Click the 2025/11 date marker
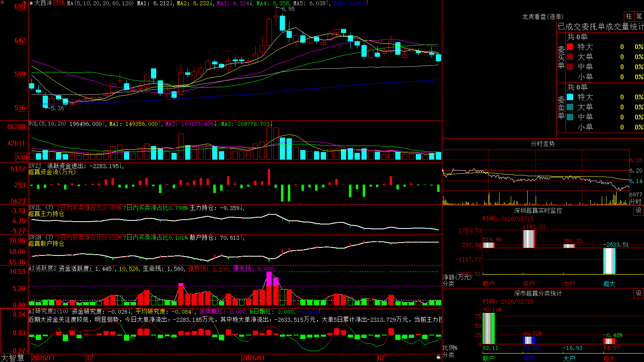 (x=43, y=358)
